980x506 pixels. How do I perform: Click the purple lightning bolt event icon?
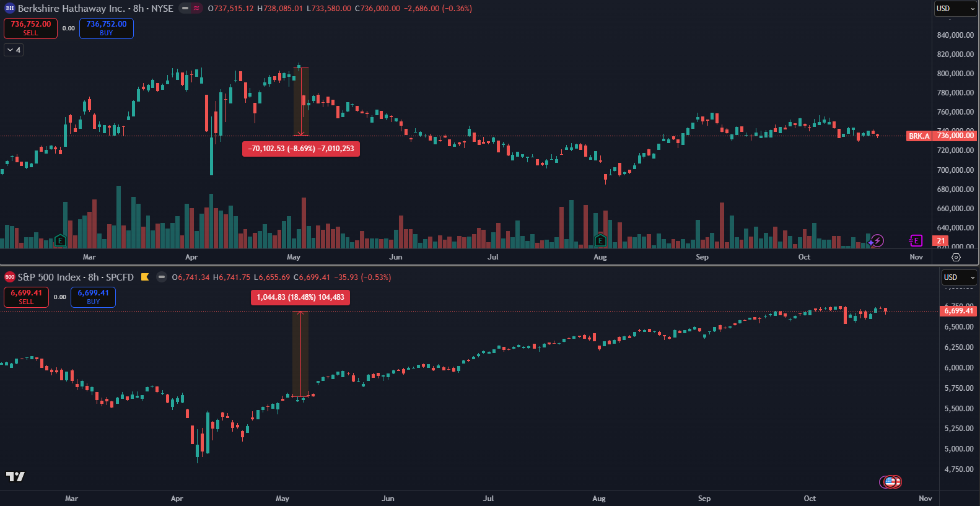pyautogui.click(x=877, y=241)
